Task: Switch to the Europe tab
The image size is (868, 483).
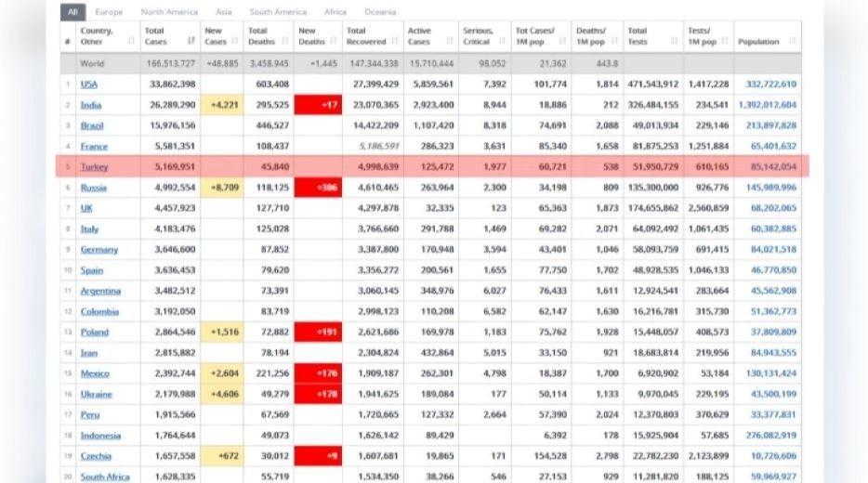Action: tap(109, 12)
